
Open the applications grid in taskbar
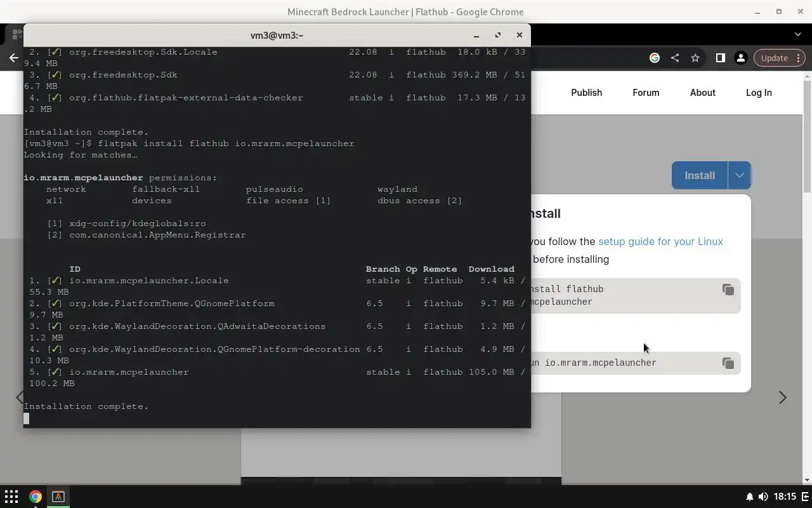(11, 497)
